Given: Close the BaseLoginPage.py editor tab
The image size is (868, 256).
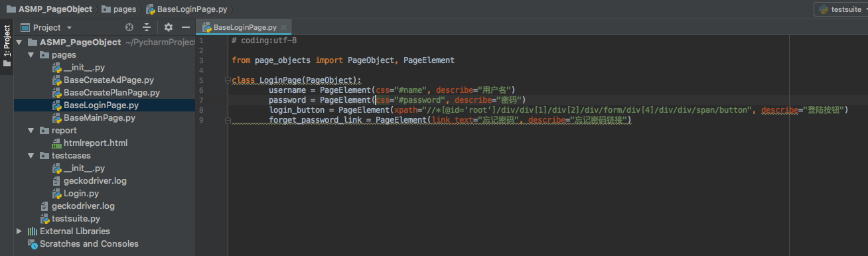Looking at the screenshot, I should point(284,28).
